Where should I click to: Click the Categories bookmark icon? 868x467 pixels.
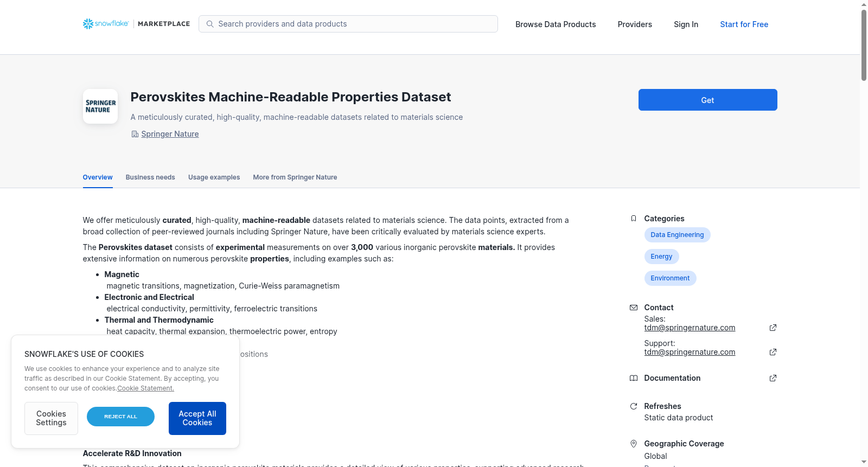point(633,219)
